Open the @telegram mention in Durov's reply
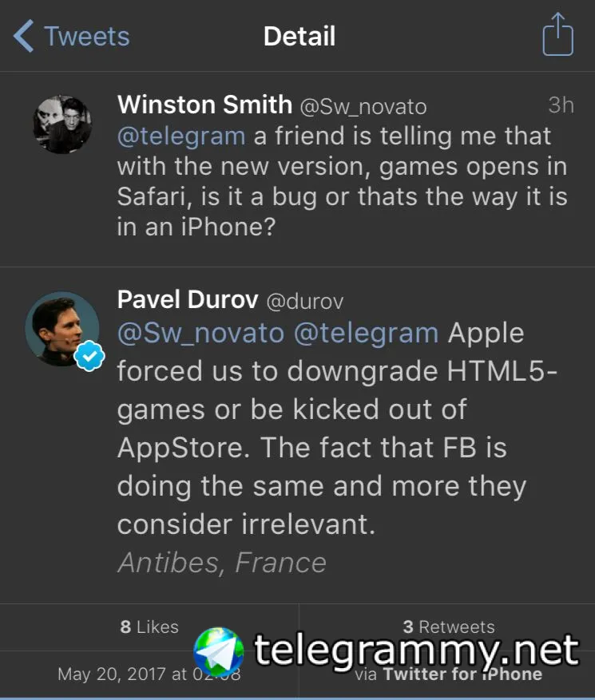Image resolution: width=595 pixels, height=700 pixels. [x=367, y=333]
